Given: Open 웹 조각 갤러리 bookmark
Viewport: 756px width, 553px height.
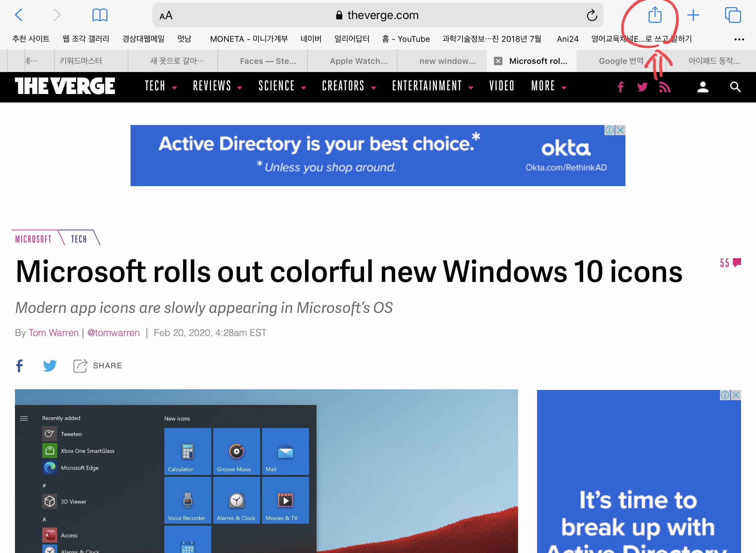Looking at the screenshot, I should pos(86,39).
